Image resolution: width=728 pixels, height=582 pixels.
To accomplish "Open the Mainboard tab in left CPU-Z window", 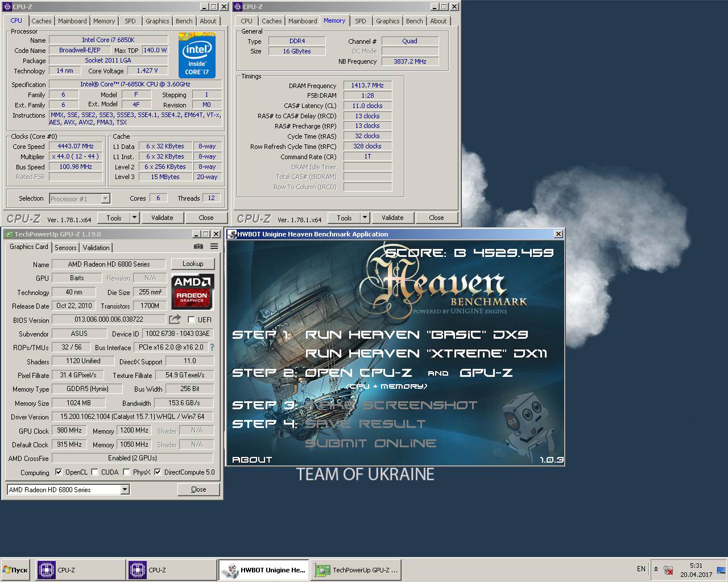I will click(72, 21).
